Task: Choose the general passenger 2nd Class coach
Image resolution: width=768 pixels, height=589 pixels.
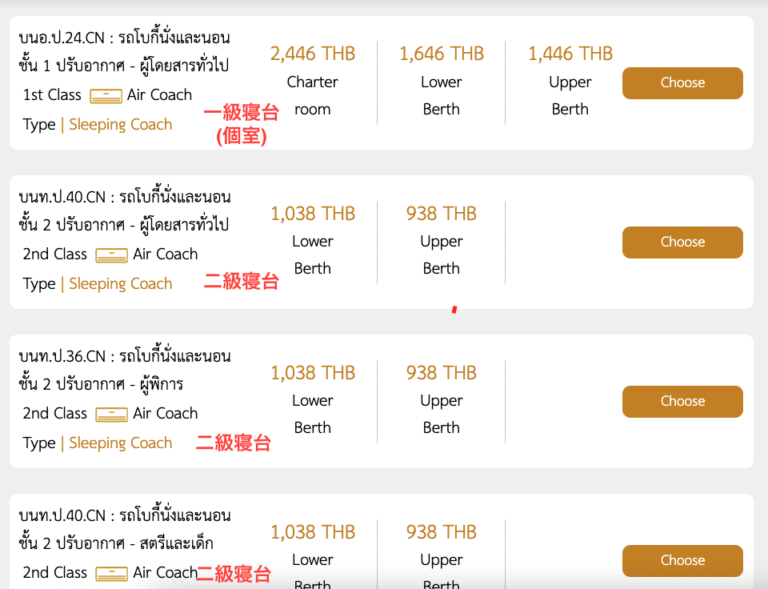Action: click(x=682, y=242)
